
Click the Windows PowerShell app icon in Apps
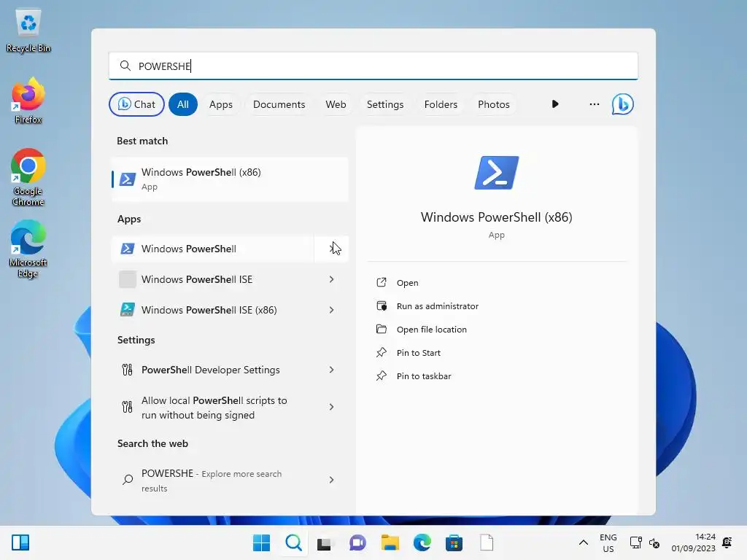[x=127, y=249]
